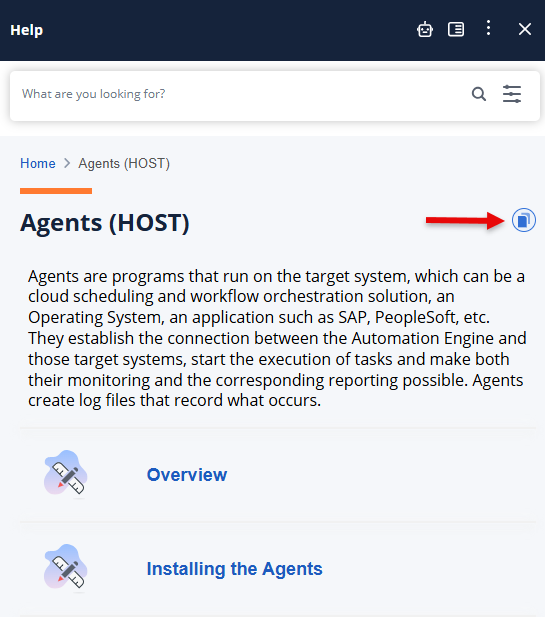Open the Overview link

(x=187, y=475)
